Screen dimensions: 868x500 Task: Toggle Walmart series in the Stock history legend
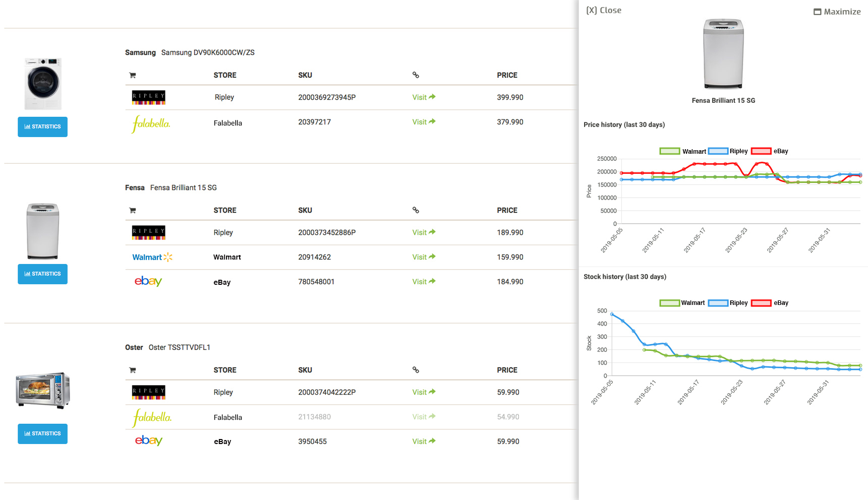coord(670,303)
